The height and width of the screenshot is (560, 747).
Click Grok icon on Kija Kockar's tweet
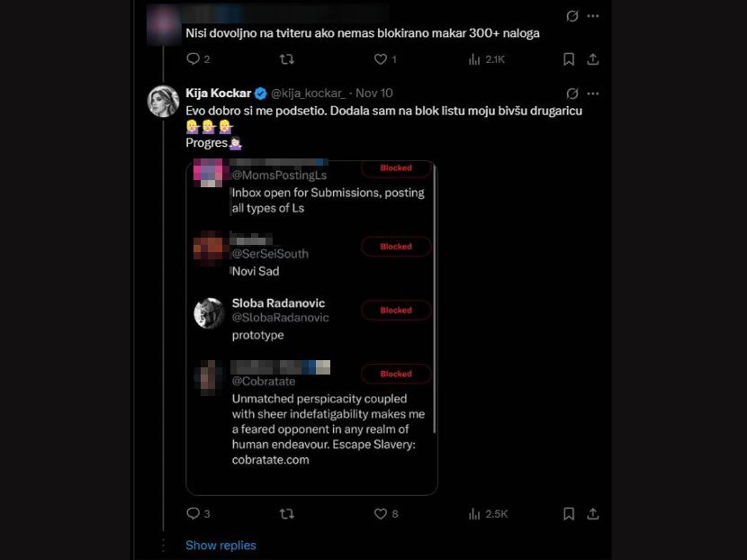(x=571, y=93)
